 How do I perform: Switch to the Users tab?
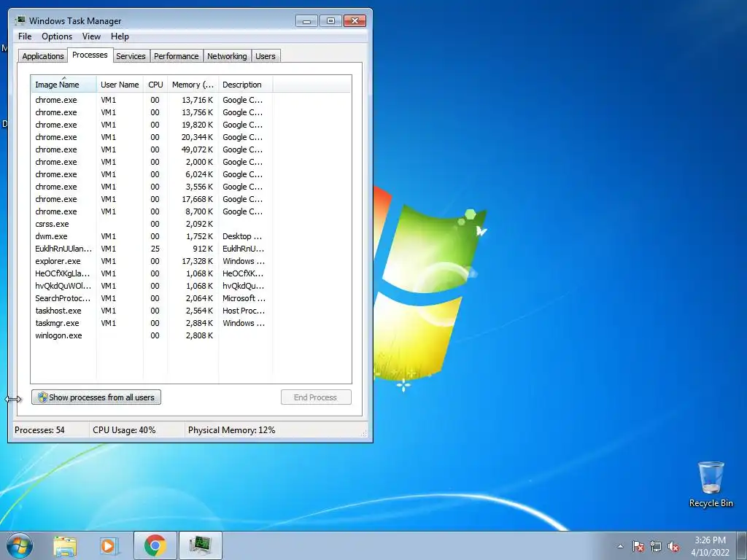(266, 56)
